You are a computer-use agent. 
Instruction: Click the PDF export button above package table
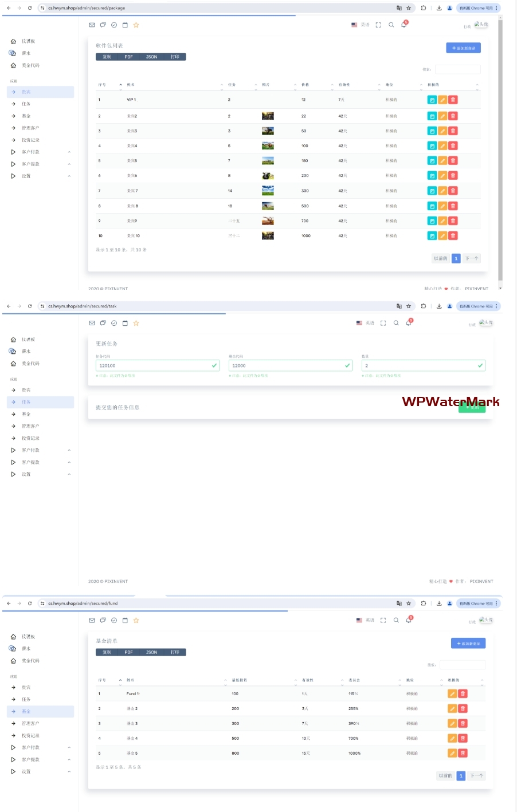pyautogui.click(x=128, y=57)
